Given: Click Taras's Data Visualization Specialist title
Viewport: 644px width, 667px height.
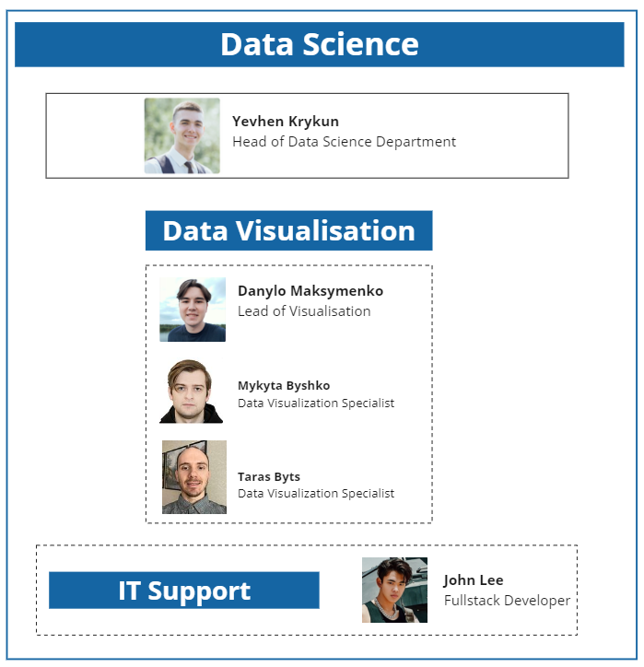Looking at the screenshot, I should tap(316, 494).
